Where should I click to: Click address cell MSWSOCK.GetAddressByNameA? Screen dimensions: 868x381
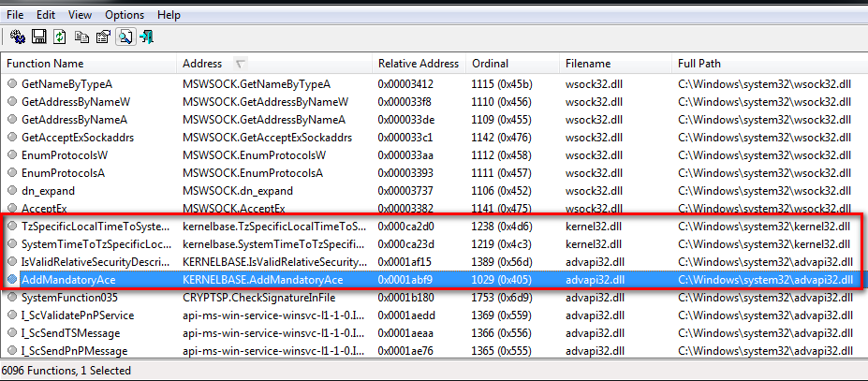[264, 120]
